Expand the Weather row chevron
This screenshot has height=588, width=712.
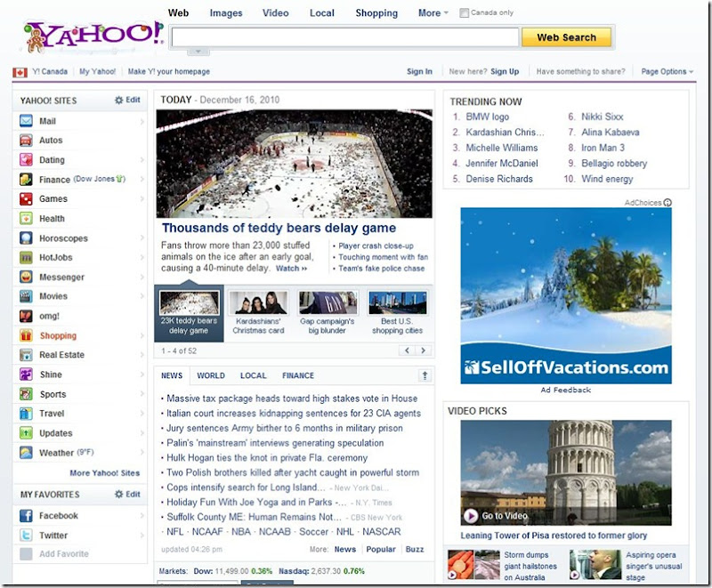click(x=142, y=453)
